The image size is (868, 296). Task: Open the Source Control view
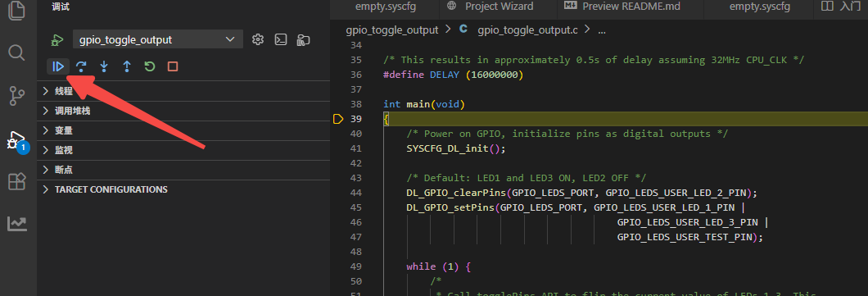[17, 95]
